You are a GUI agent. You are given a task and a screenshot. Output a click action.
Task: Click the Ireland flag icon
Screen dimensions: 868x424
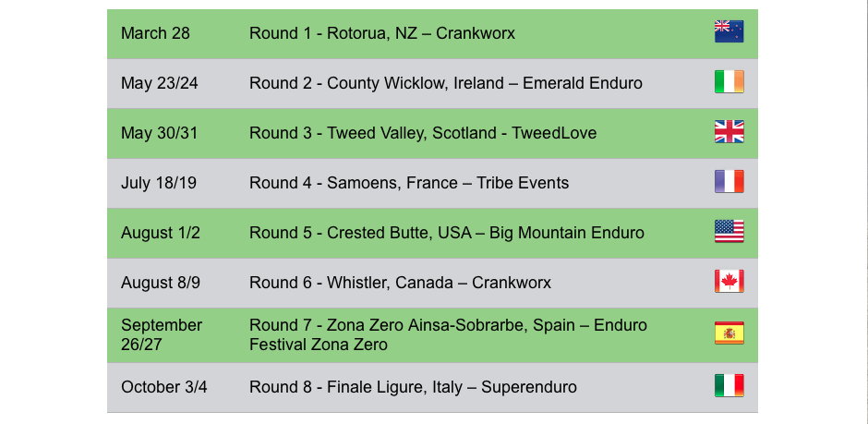pyautogui.click(x=729, y=82)
